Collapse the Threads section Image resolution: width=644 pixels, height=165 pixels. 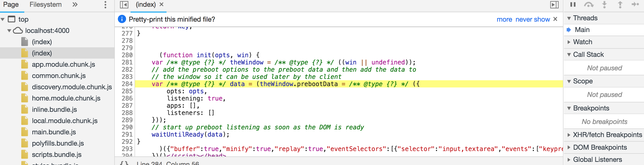[569, 18]
